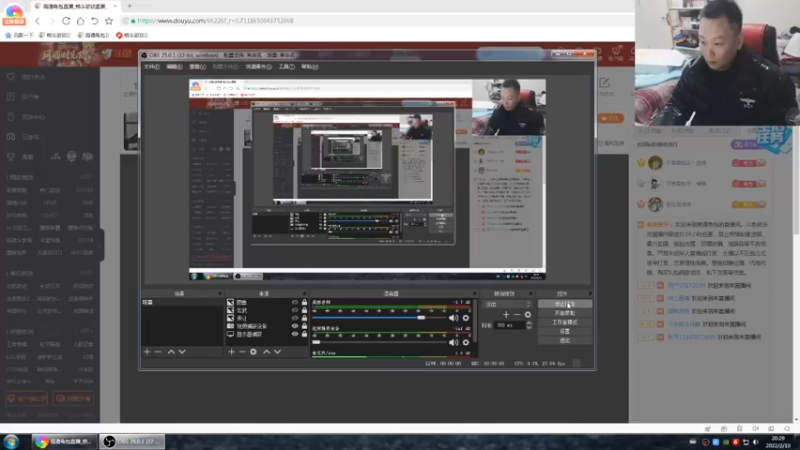
Task: Decrease transition duration with stepper down arrow
Action: [529, 327]
